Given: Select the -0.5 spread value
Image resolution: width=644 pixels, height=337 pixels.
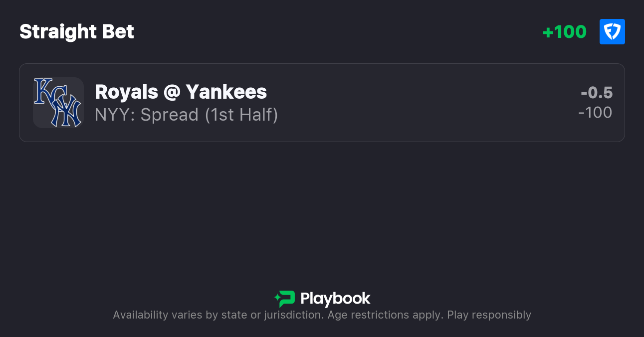Looking at the screenshot, I should coord(597,93).
